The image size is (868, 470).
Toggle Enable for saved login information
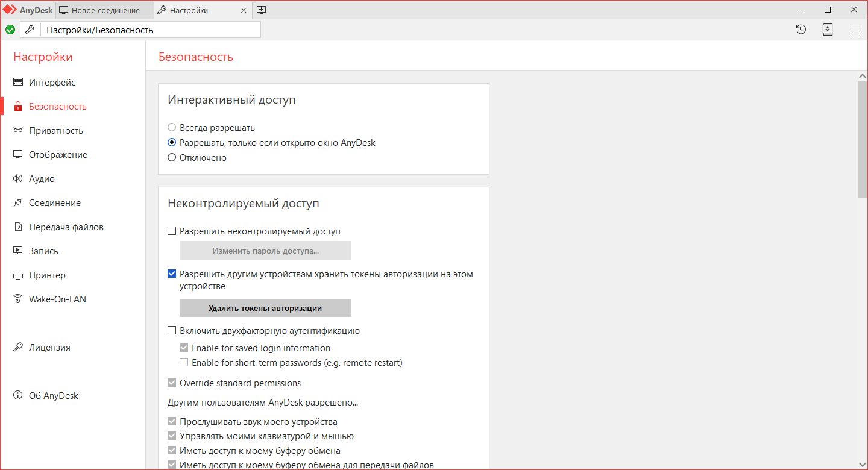(x=184, y=348)
